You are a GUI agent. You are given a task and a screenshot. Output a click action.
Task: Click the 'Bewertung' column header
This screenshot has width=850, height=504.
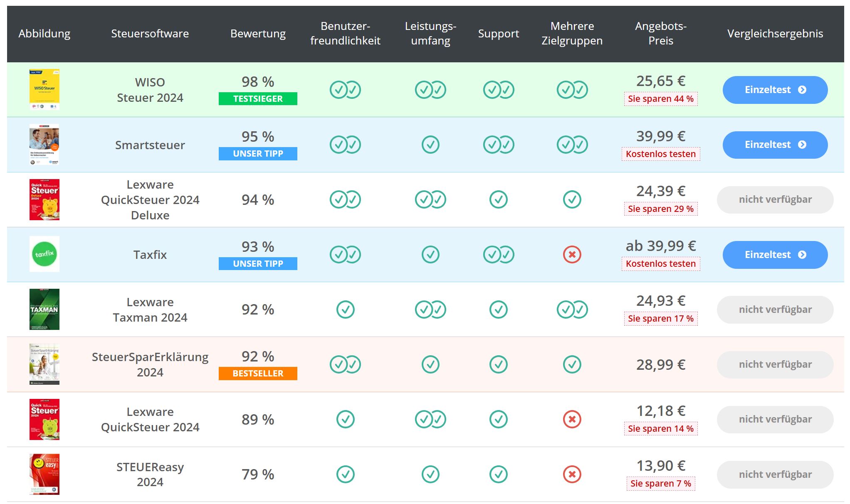pos(258,34)
